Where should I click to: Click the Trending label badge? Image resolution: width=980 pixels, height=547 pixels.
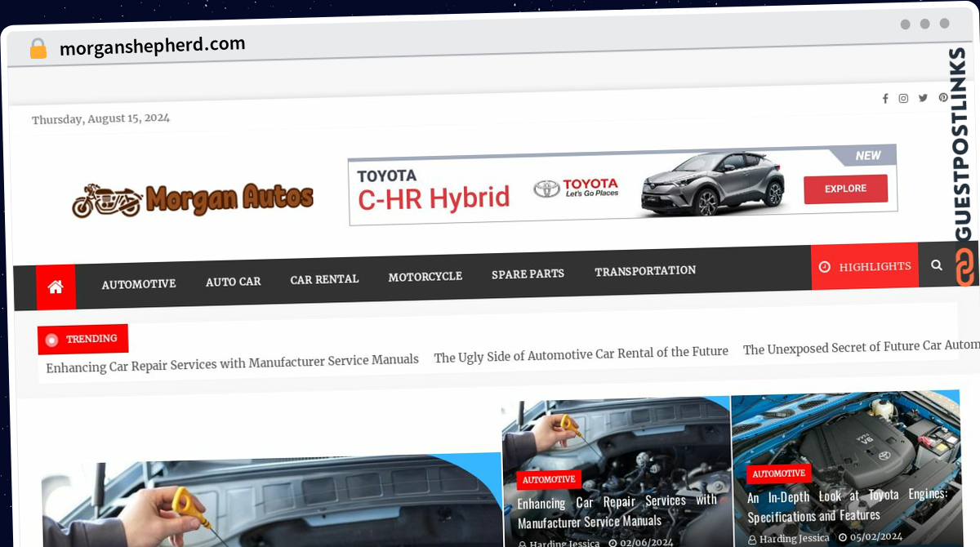coord(83,339)
